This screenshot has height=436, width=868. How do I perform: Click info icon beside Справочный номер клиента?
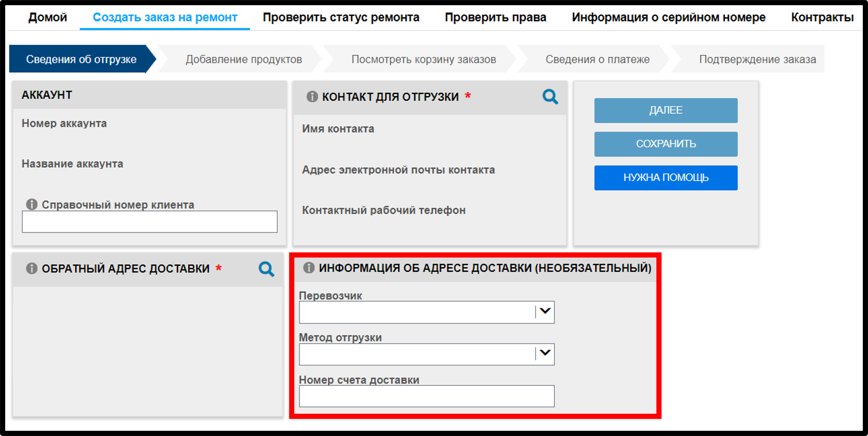[32, 204]
